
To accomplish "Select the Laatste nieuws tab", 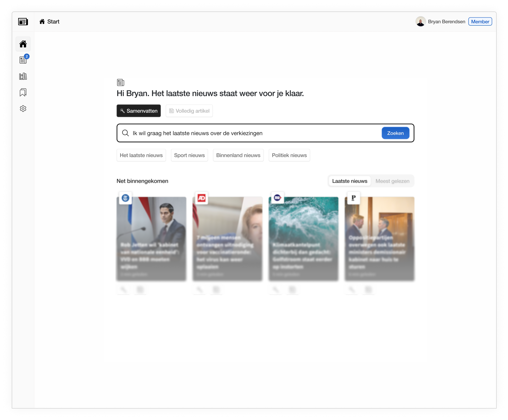I will (349, 181).
